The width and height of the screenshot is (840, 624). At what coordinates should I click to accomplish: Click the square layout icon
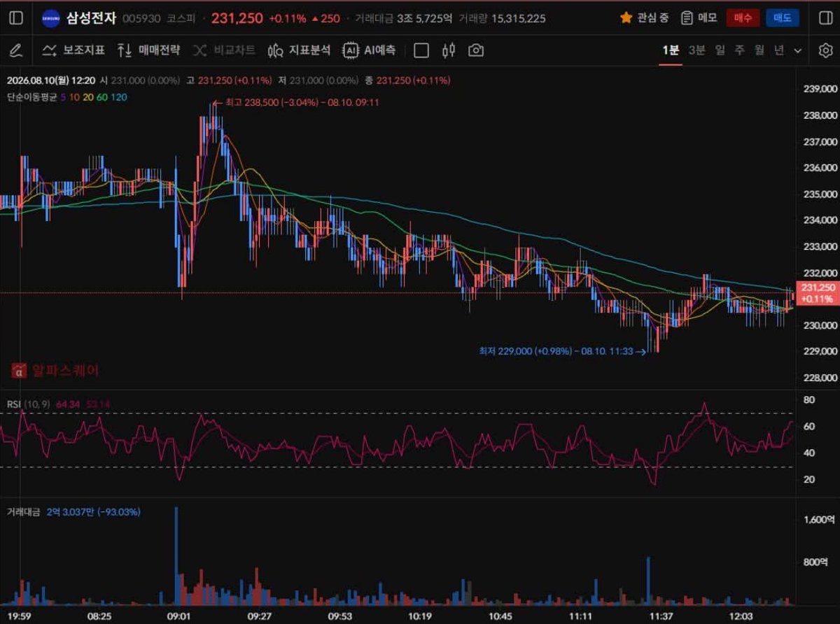pos(421,50)
